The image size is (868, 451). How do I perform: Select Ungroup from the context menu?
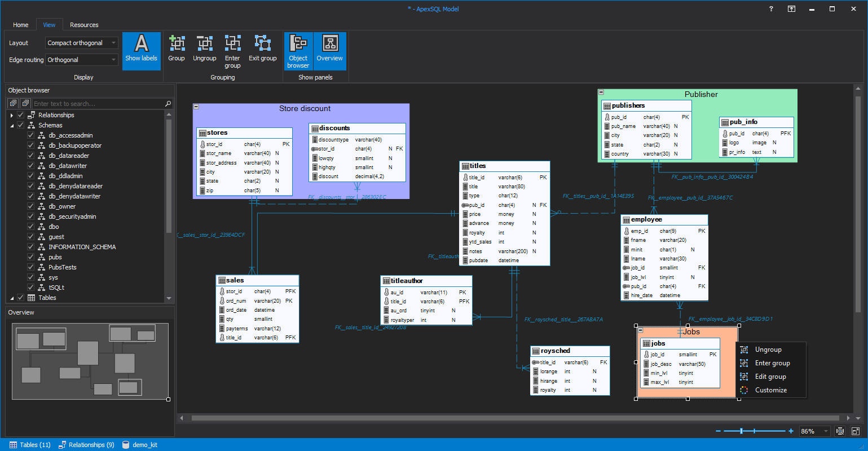(x=771, y=350)
